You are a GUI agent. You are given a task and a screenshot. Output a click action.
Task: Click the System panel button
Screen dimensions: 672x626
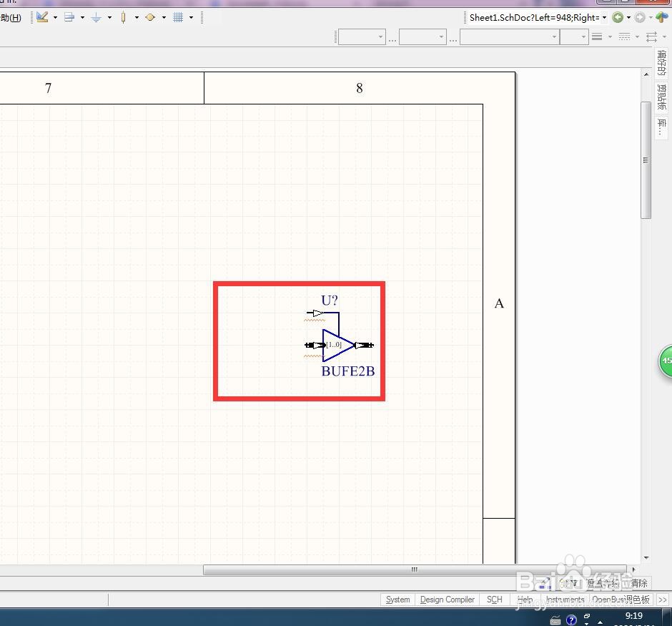[x=397, y=600]
